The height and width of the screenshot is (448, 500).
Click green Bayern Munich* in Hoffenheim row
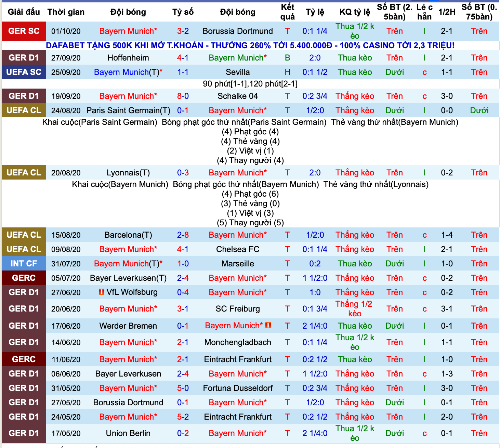pos(238,58)
